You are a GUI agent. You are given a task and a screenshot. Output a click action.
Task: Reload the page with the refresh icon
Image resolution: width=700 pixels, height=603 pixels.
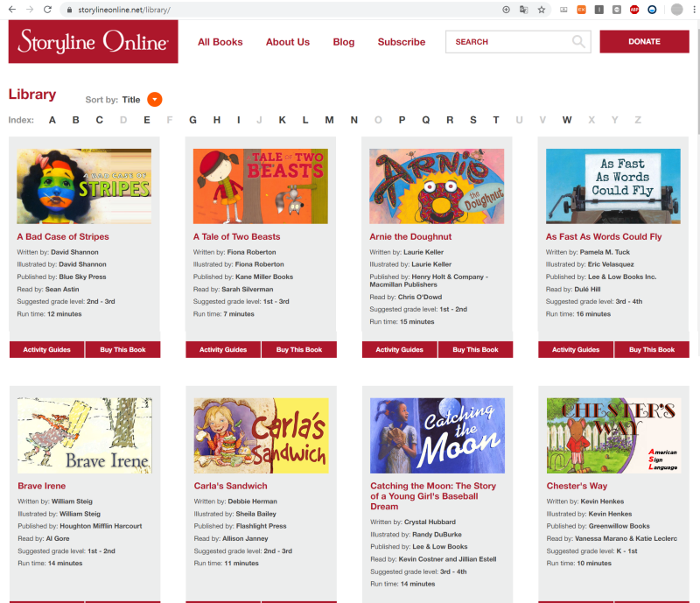click(47, 10)
